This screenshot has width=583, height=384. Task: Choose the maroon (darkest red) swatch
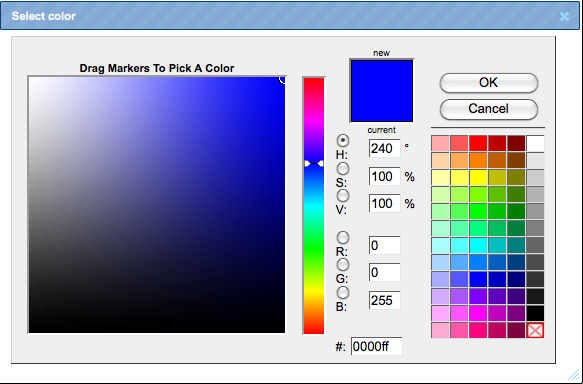coord(516,143)
